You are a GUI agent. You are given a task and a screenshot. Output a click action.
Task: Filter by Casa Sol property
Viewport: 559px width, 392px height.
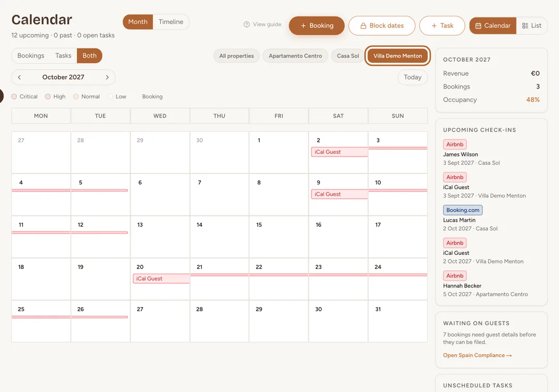(x=348, y=56)
